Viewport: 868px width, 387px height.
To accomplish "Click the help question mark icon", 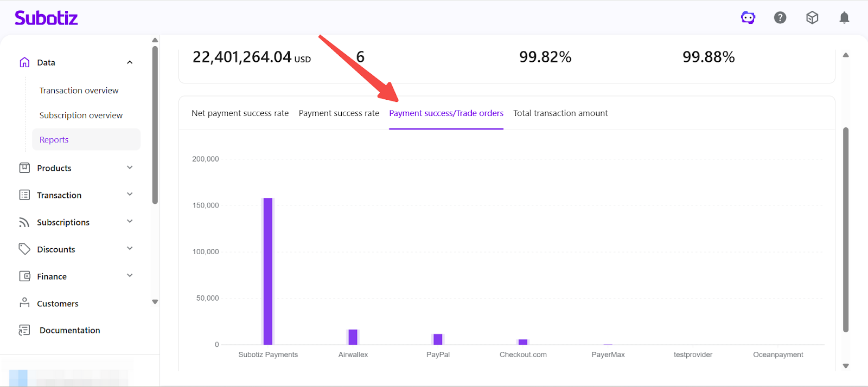I will tap(780, 18).
